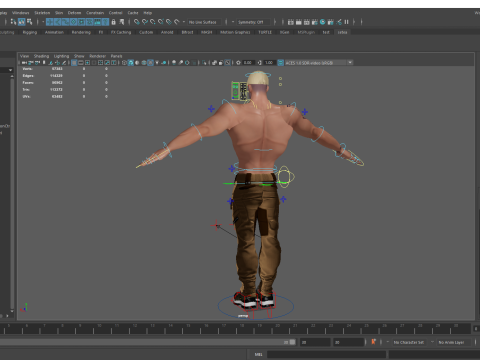Enable snap to grids magnet icon

click(x=136, y=22)
